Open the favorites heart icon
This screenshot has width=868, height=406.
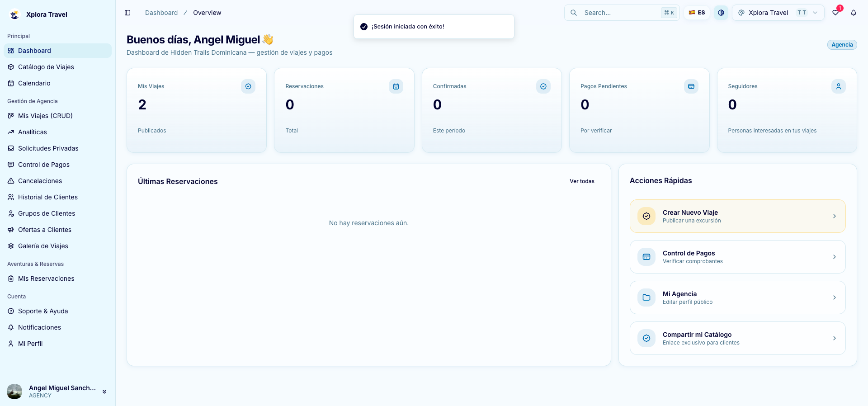click(x=835, y=13)
